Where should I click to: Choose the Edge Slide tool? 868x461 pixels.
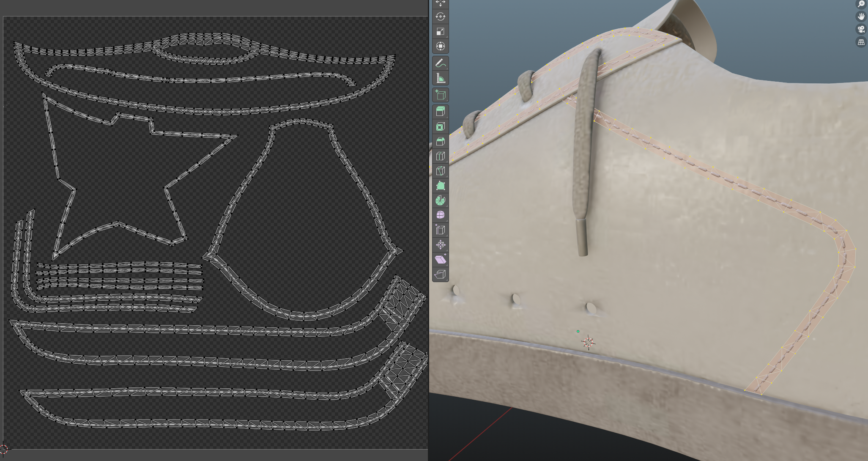[x=440, y=230]
